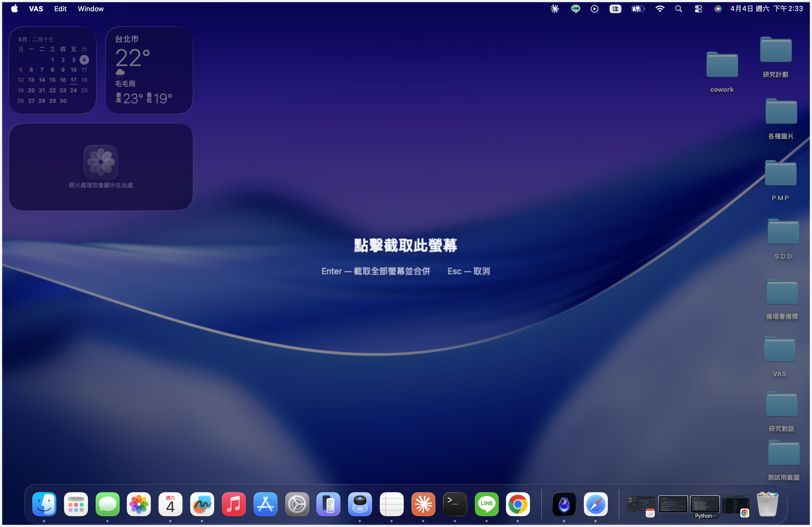Screen dimensions: 812x527
Task: Open Safari from the Dock
Action: [x=595, y=504]
